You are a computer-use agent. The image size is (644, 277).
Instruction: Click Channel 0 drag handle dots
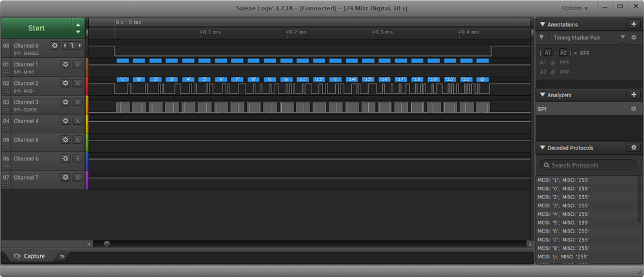(6, 53)
